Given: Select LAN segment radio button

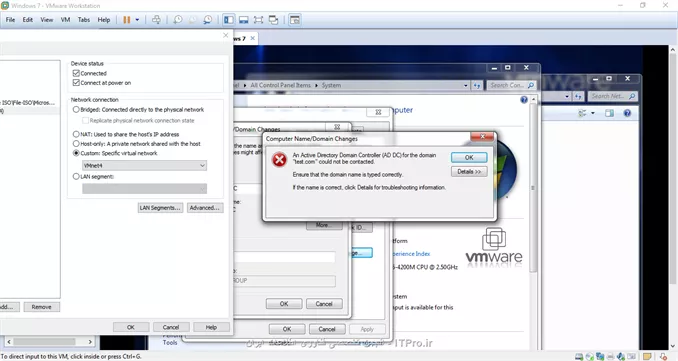Looking at the screenshot, I should click(76, 176).
